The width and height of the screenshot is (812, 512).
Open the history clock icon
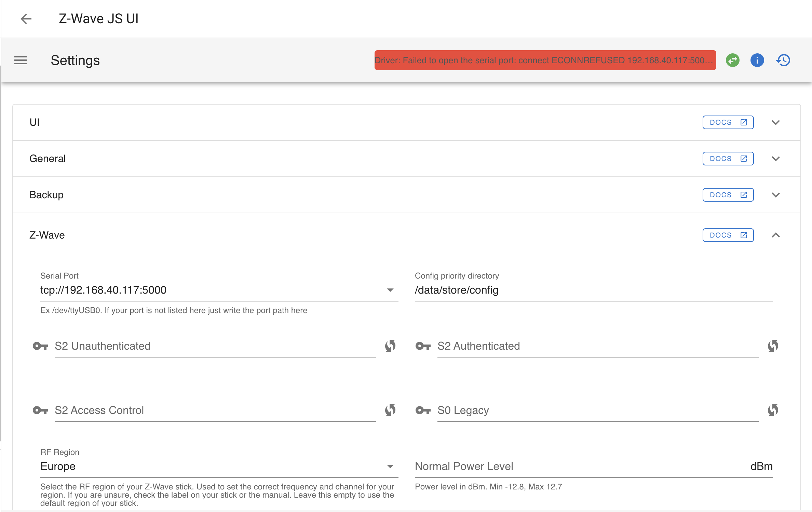pos(783,60)
